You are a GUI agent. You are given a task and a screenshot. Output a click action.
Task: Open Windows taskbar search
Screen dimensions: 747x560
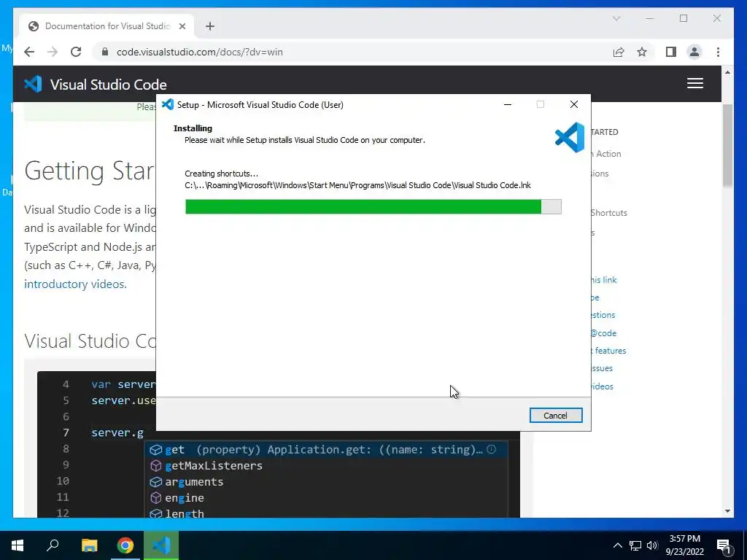53,545
